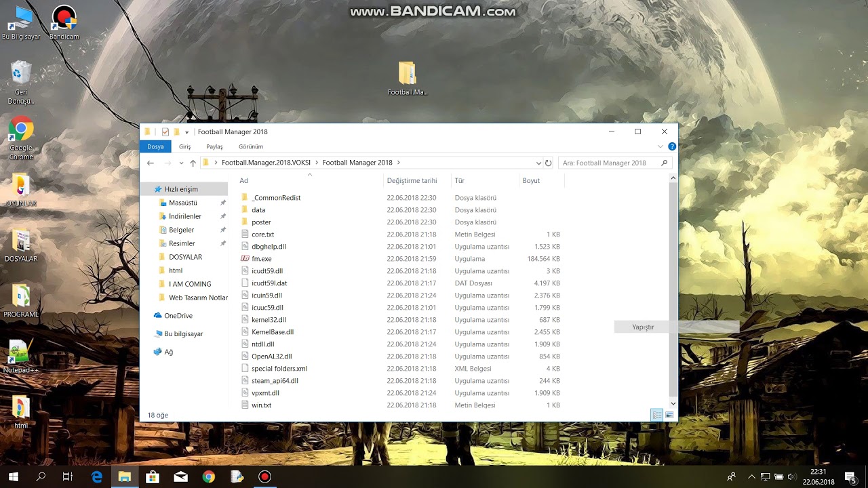Open Customize Quick Access Toolbar dropdown
868x488 pixels.
(x=186, y=132)
